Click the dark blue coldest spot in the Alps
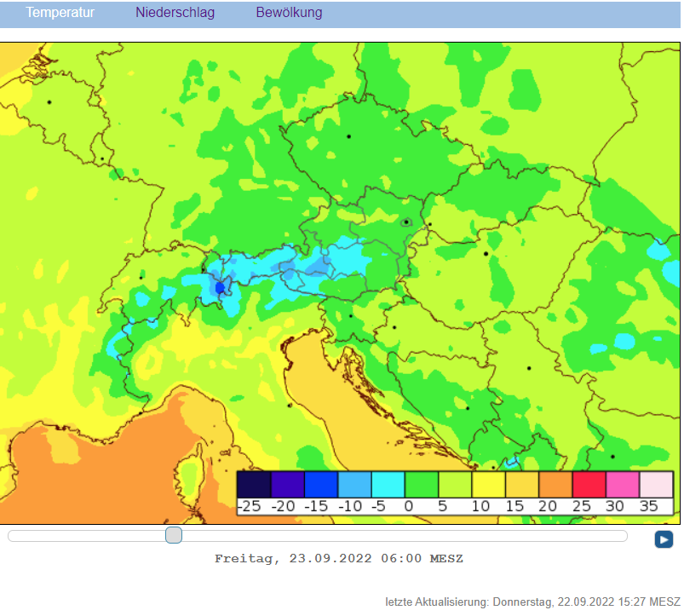The width and height of the screenshot is (684, 616). (220, 288)
